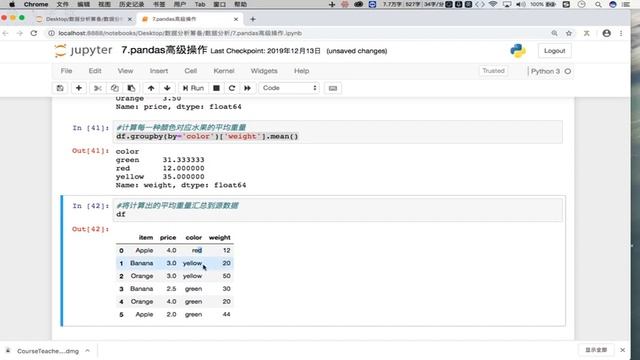Image resolution: width=640 pixels, height=360 pixels.
Task: Close the downloads bar with the X
Action: [622, 350]
